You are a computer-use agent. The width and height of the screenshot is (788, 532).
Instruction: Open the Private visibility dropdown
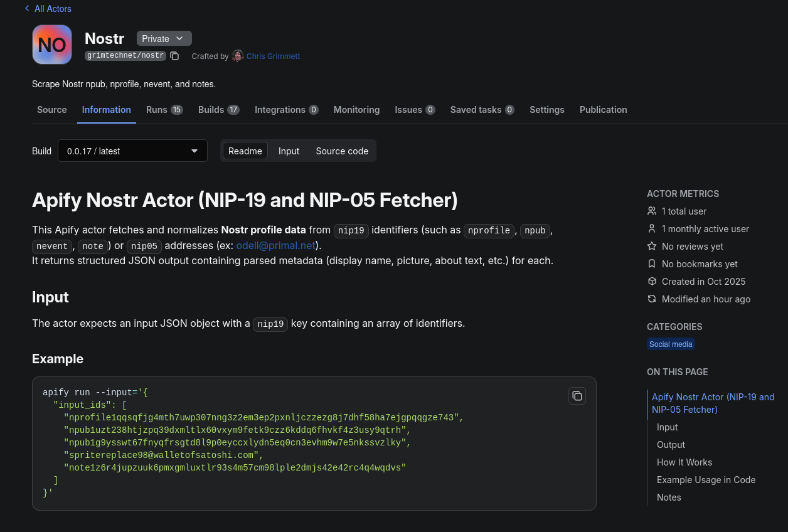[x=164, y=39]
